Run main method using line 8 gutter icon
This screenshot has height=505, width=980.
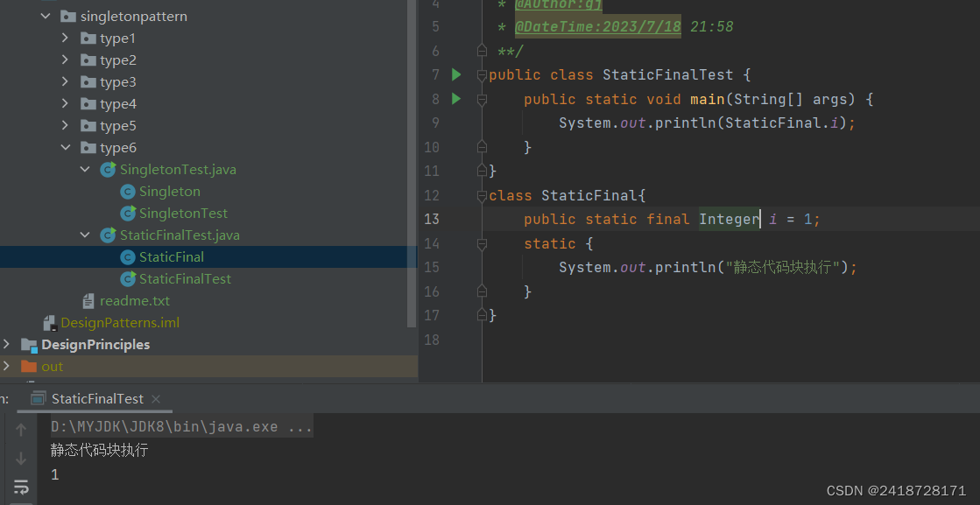pos(455,98)
